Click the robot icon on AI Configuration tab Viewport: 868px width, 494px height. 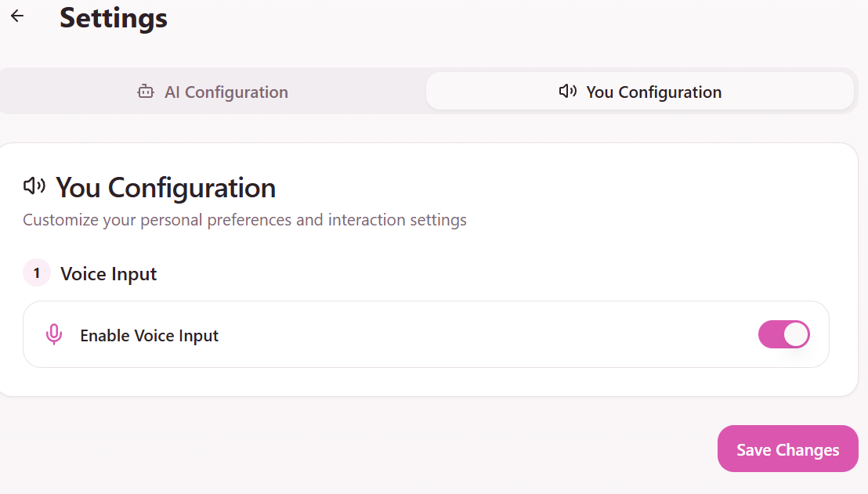146,92
